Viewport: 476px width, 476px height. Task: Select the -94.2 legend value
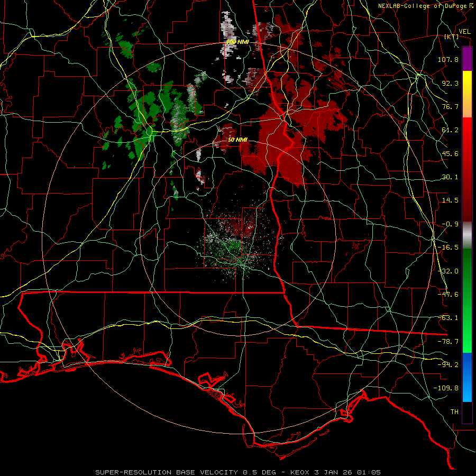448,365
